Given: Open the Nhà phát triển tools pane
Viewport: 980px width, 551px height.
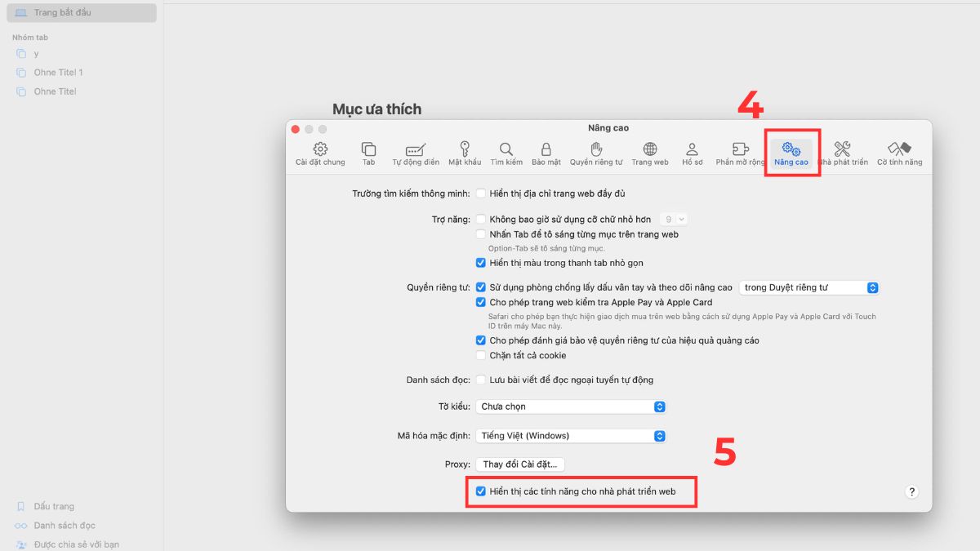Looking at the screenshot, I should point(843,153).
